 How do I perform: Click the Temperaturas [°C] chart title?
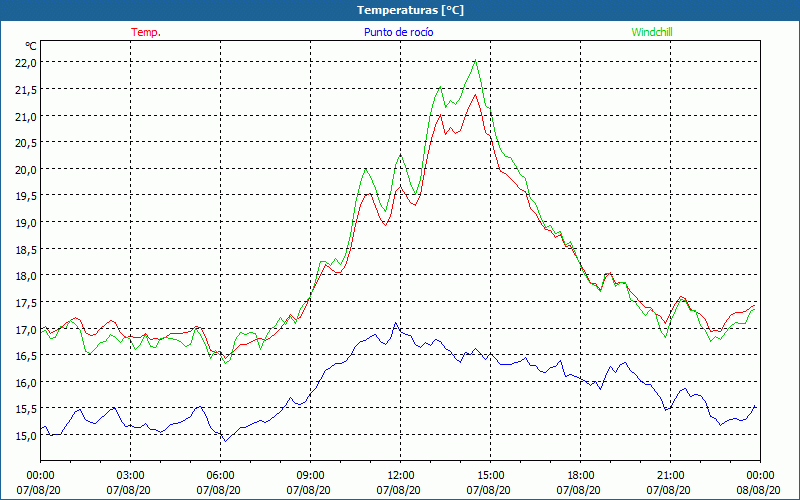[410, 10]
